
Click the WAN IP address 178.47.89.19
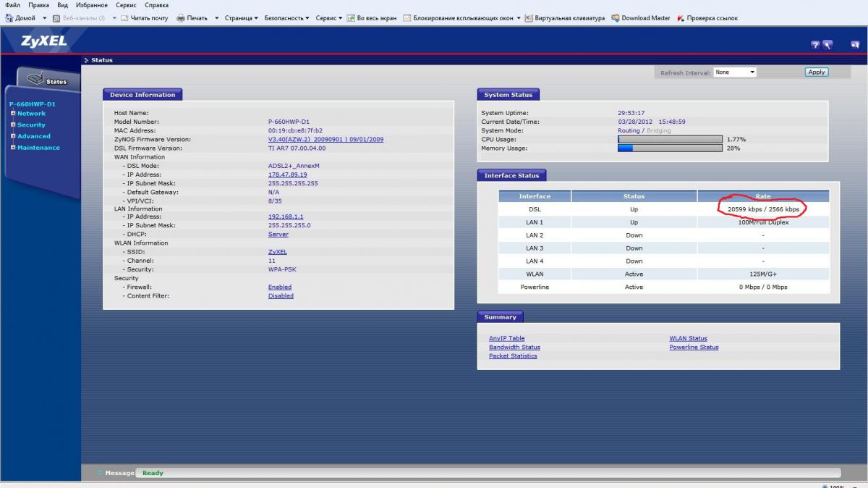287,174
